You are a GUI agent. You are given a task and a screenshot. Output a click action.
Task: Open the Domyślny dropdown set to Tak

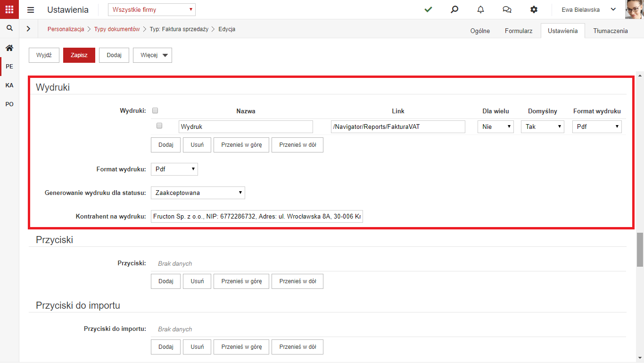[x=543, y=127]
